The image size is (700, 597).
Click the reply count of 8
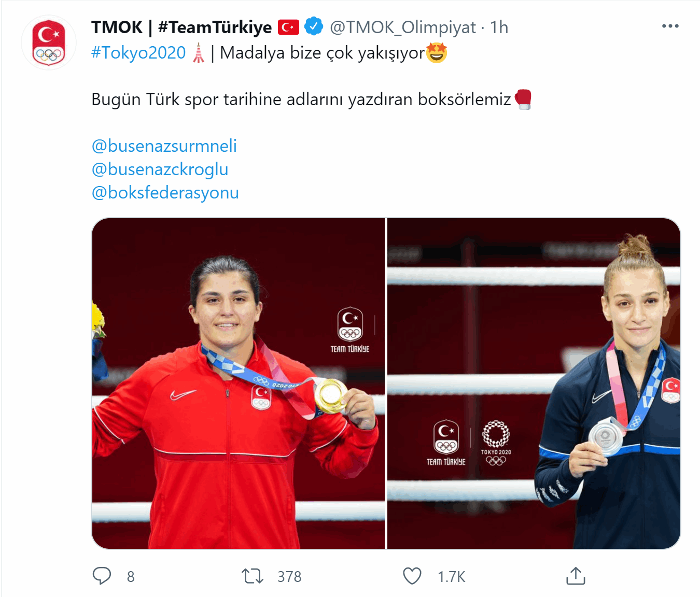tap(131, 576)
